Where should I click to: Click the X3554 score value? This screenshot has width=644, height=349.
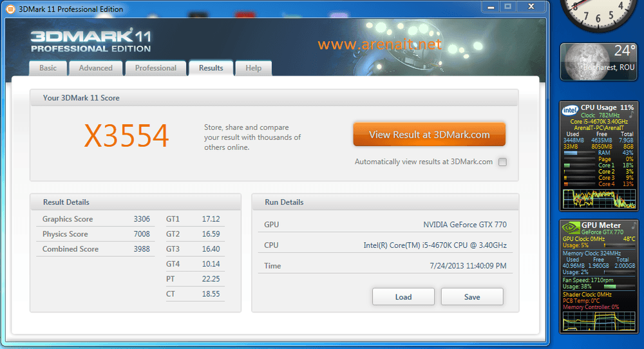point(126,136)
